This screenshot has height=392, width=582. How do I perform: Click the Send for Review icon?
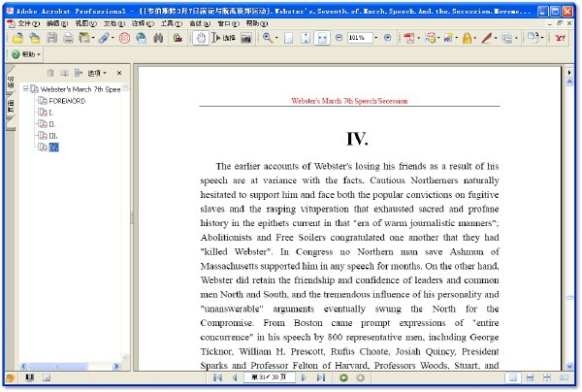[x=448, y=38]
